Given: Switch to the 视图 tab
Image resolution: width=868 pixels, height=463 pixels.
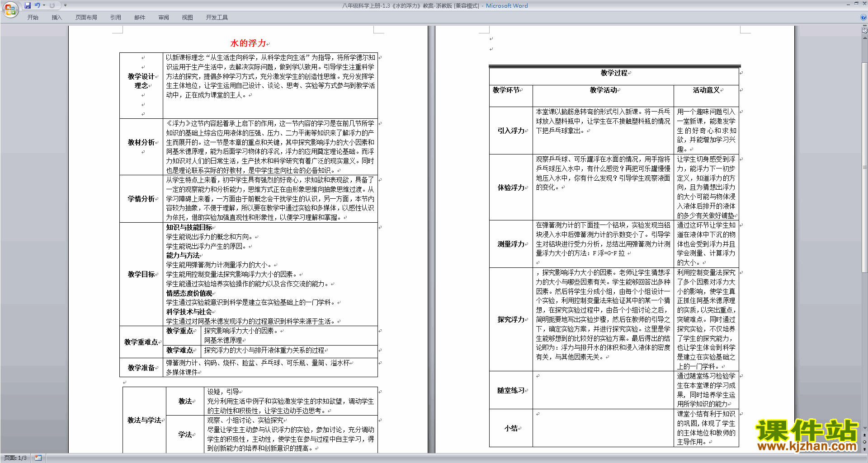Looking at the screenshot, I should pyautogui.click(x=188, y=18).
